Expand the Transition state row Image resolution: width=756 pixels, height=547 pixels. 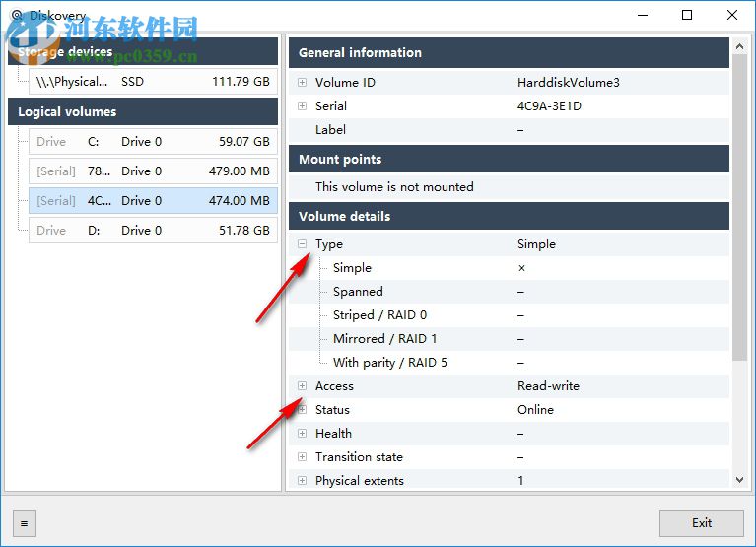[302, 457]
